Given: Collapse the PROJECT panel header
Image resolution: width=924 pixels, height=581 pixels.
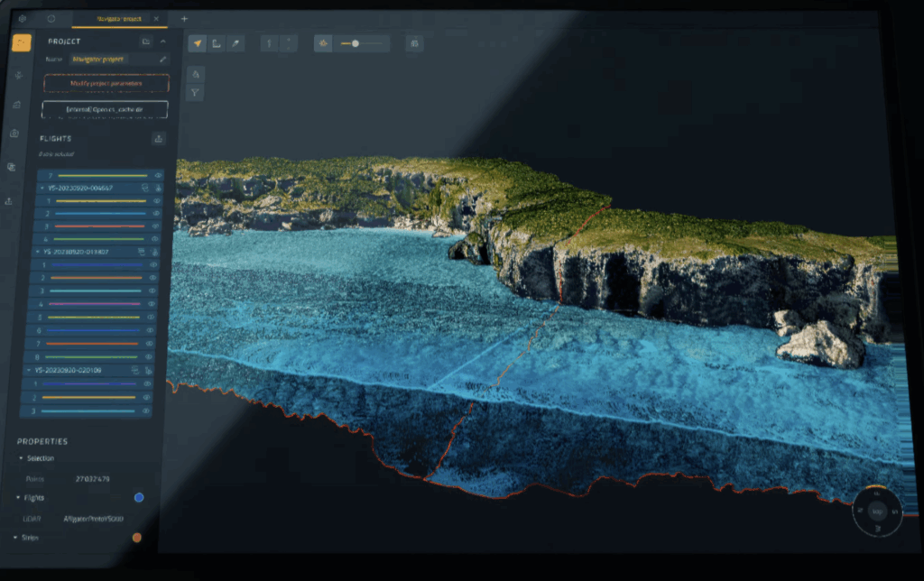Looking at the screenshot, I should (162, 41).
